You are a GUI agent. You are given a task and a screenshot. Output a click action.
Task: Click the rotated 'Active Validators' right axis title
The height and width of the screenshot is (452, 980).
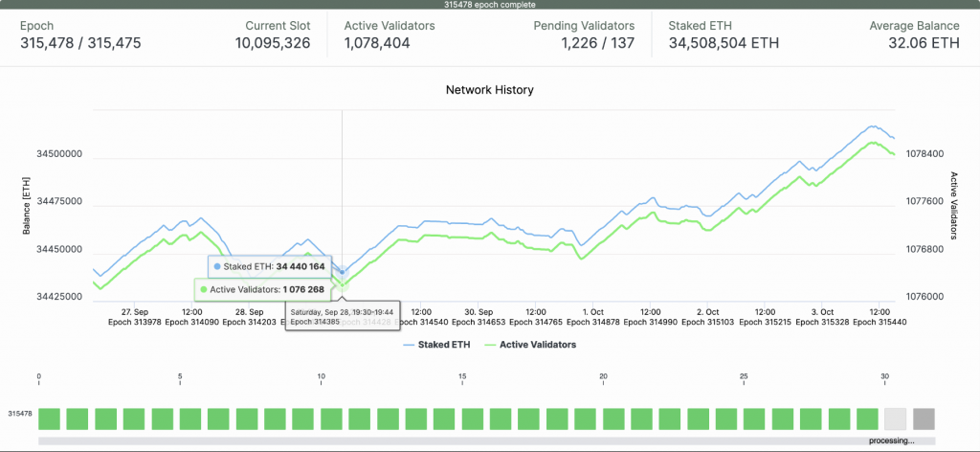(x=954, y=205)
